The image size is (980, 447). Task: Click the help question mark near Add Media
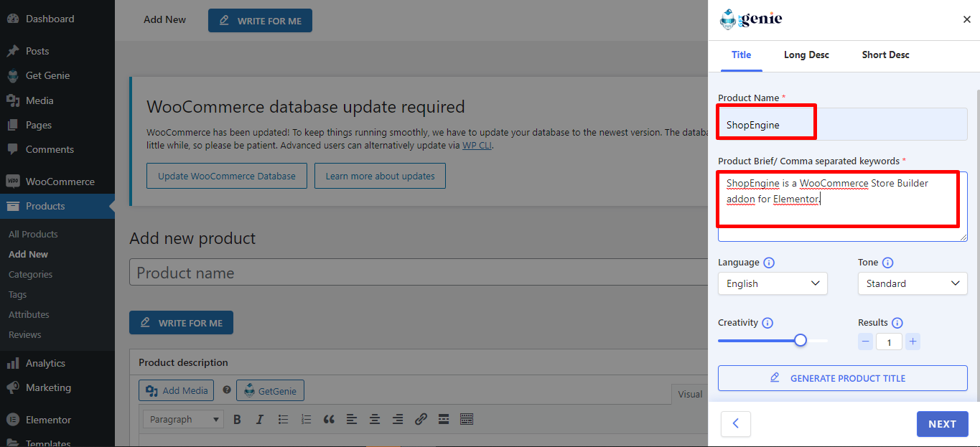pos(227,390)
